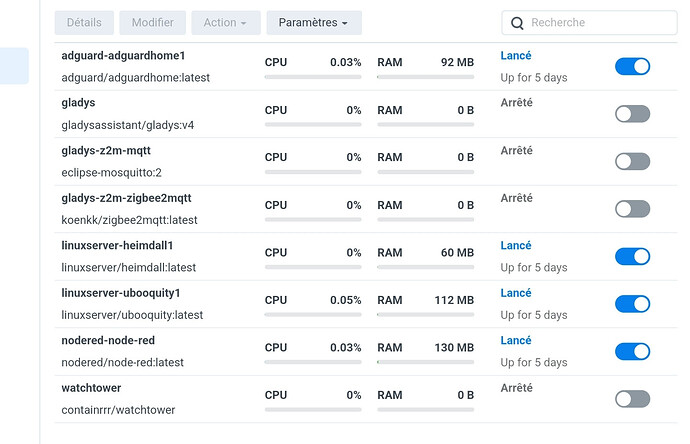This screenshot has height=444, width=690.
Task: Stop linuxserver-heimdall1 with its toggle
Action: [x=632, y=257]
